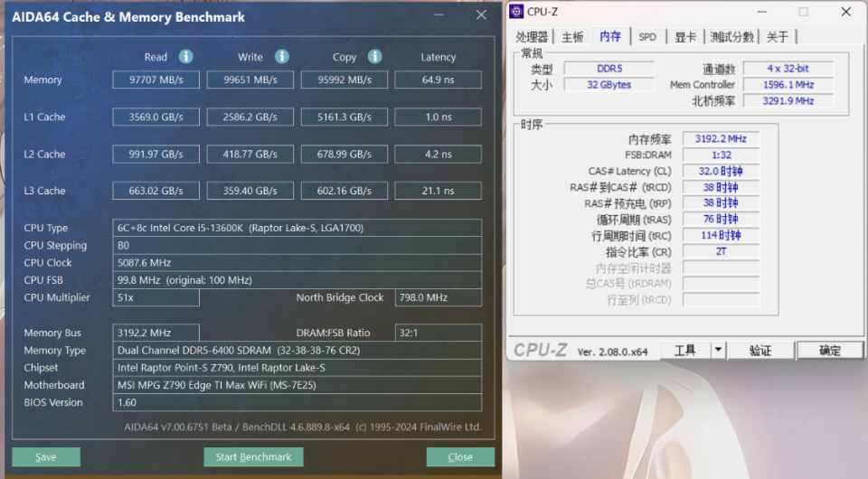
Task: Switch to the 处理器 tab in CPU-Z
Action: pyautogui.click(x=532, y=37)
